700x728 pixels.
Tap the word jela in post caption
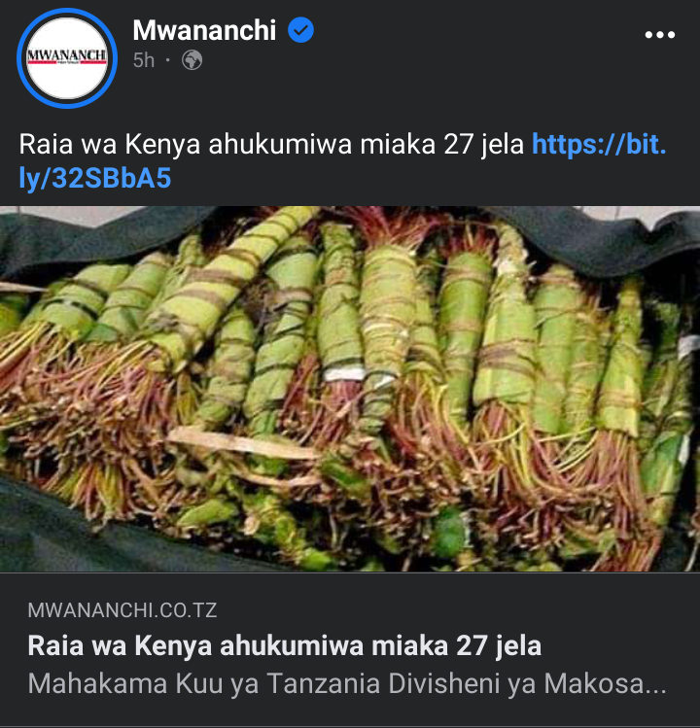click(x=502, y=145)
